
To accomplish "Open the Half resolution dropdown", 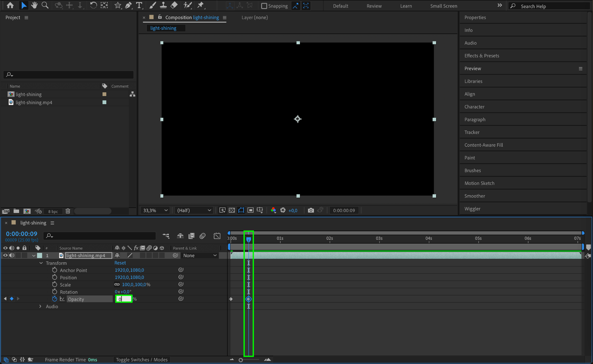I will tap(194, 210).
